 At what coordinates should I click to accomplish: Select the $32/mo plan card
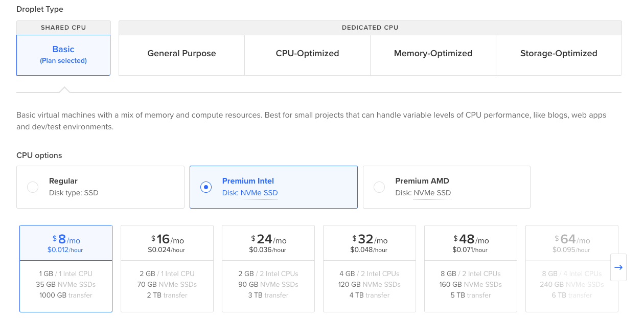tap(370, 268)
